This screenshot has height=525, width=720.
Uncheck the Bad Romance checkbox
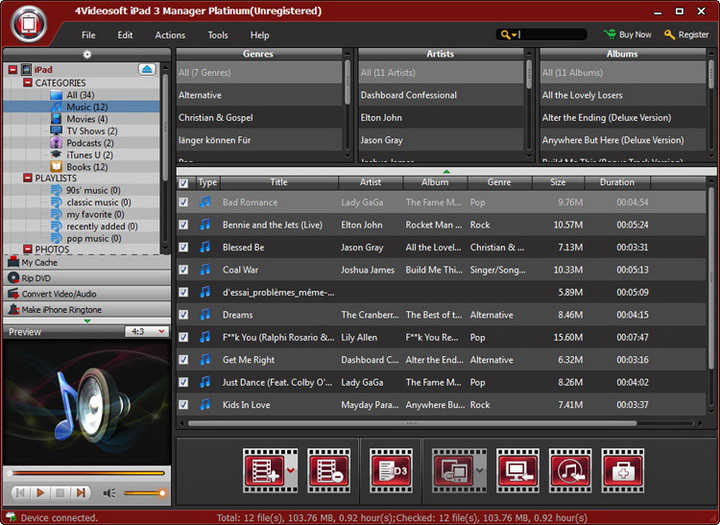click(183, 202)
